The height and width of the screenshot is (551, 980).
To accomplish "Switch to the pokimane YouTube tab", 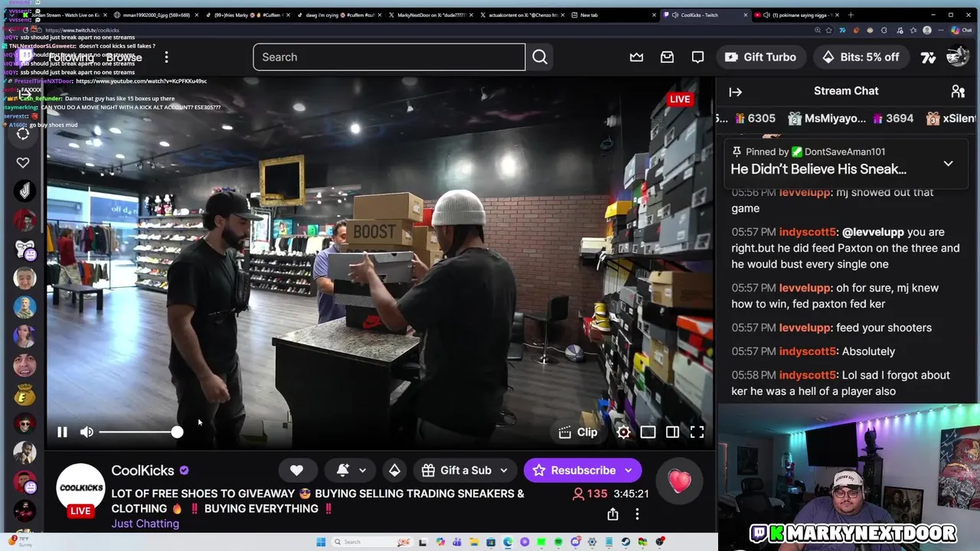I will pyautogui.click(x=796, y=15).
